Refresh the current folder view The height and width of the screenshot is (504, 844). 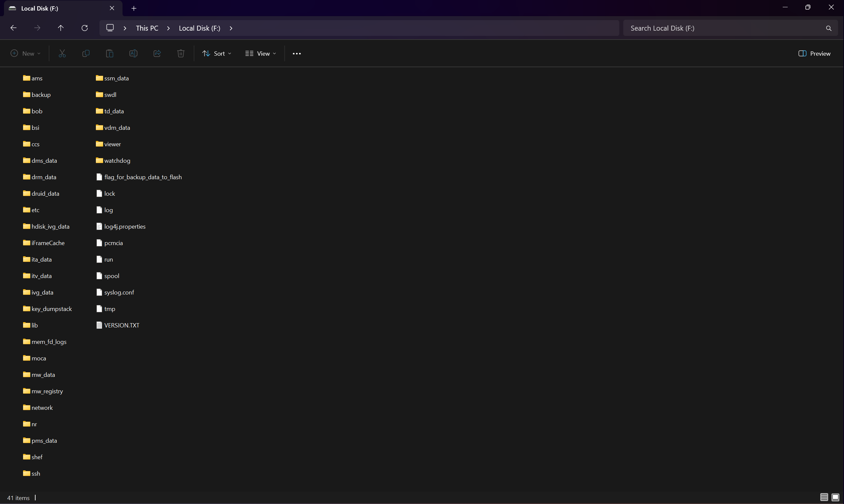tap(85, 28)
